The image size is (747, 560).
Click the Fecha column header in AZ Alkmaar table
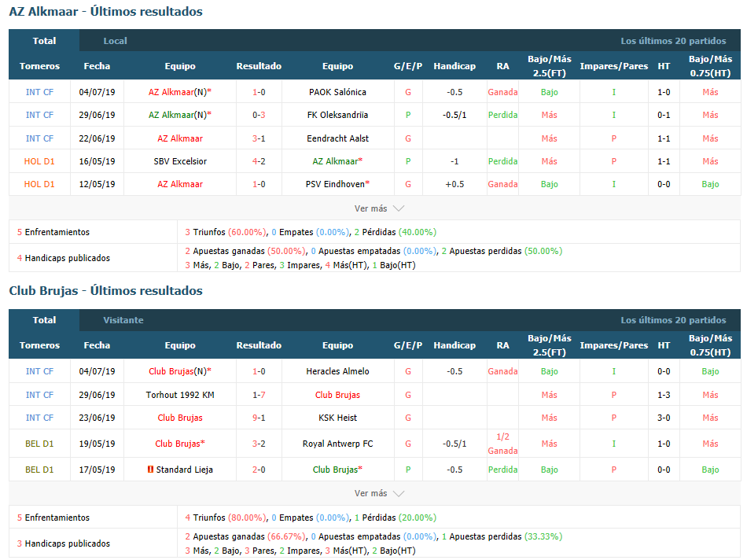[98, 66]
